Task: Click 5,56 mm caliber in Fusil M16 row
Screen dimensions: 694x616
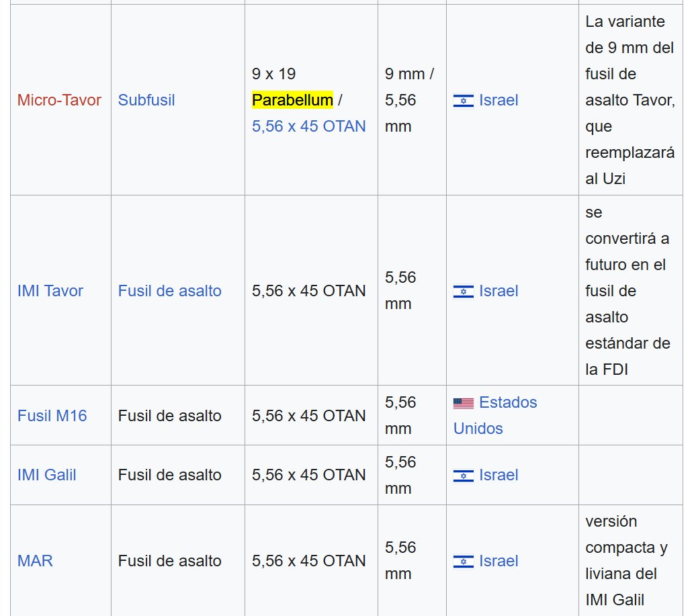Action: pos(400,416)
